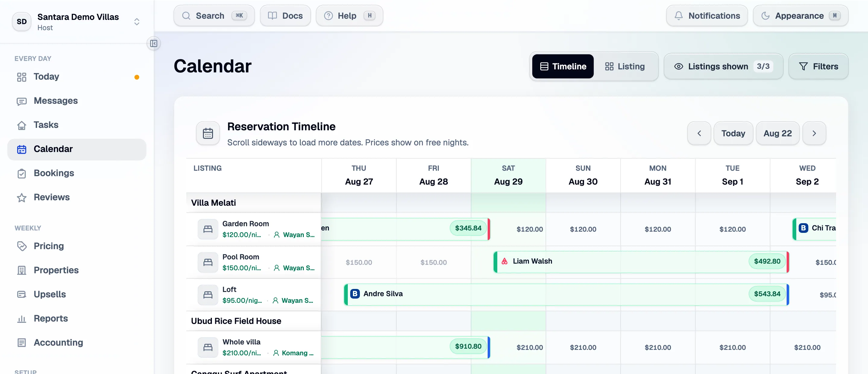Click Loft bed icon

pos(208,295)
